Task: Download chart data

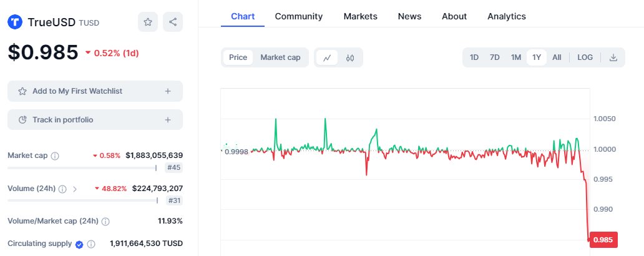Action: point(613,57)
